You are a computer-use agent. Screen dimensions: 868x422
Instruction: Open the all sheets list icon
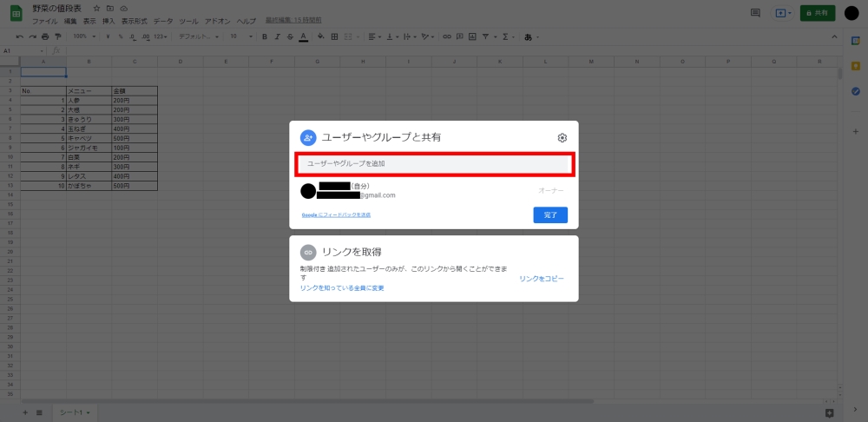(39, 412)
